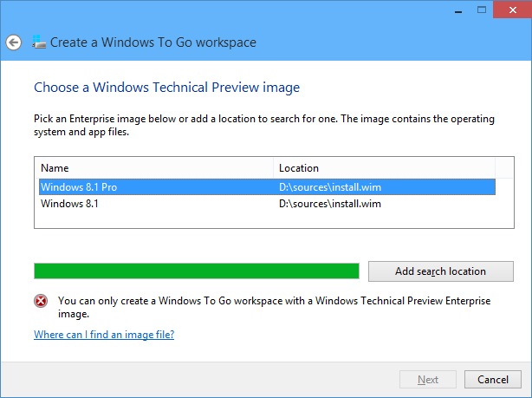
Task: Click the 'Choose a Windows Technical Preview image' heading
Action: [167, 88]
